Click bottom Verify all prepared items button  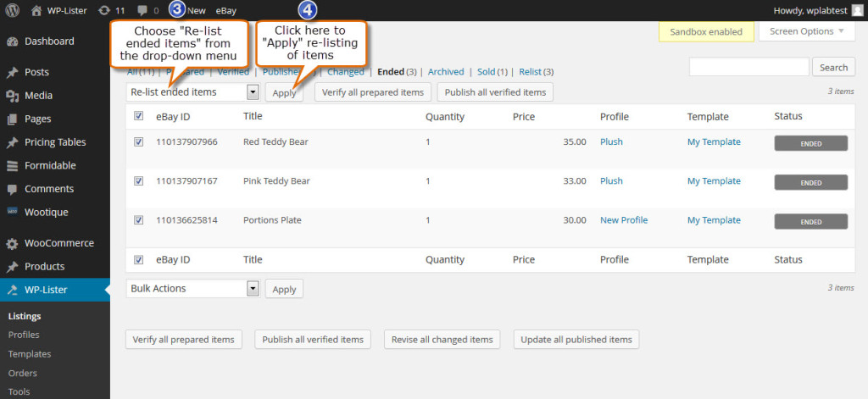[184, 340]
